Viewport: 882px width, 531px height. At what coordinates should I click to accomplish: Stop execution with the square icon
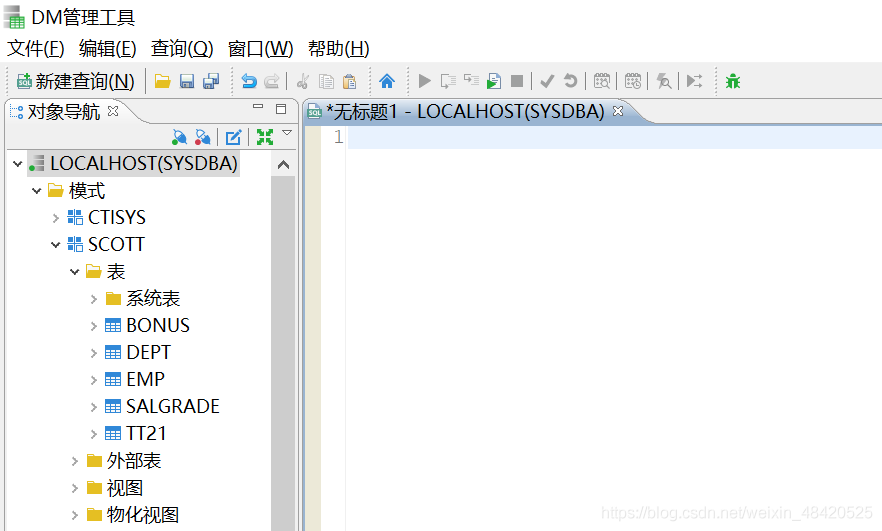[517, 82]
